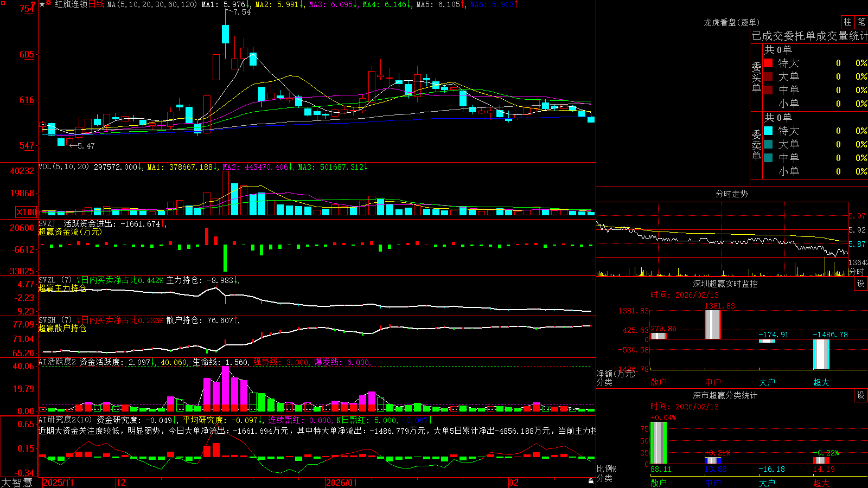Image resolution: width=868 pixels, height=488 pixels.
Task: Click the dark red 大单 swatch under 委买单
Action: pos(768,76)
